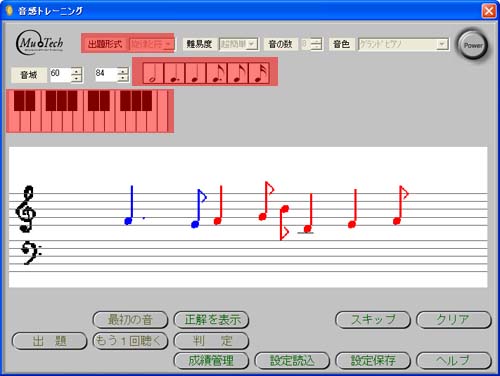The height and width of the screenshot is (376, 500).
Task: Click the 正解を表示 button
Action: click(211, 320)
